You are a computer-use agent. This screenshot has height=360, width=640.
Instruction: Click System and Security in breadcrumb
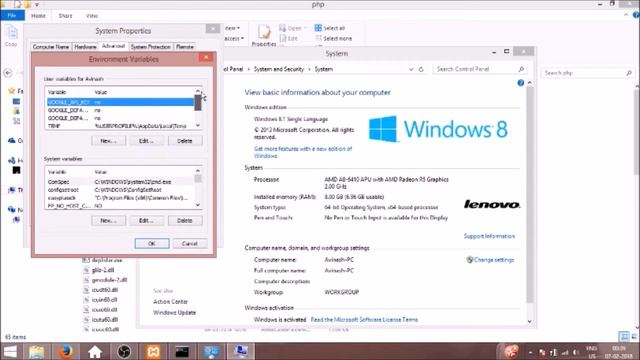pyautogui.click(x=279, y=69)
